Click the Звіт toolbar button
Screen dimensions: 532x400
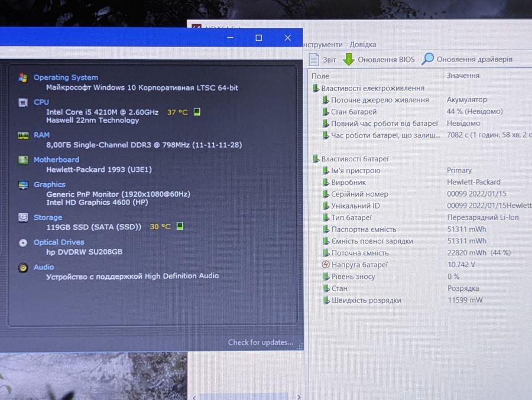[x=322, y=60]
